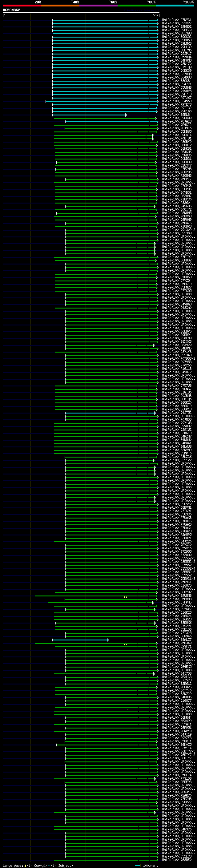197x868 pixels.
Task: Click the white query sequence bar
Action: [x=81, y=13]
